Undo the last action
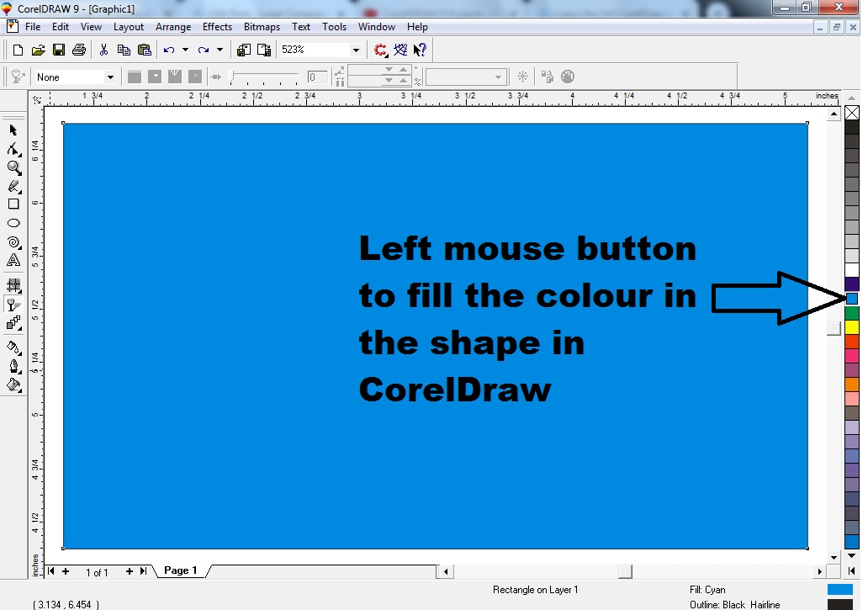This screenshot has height=610, width=868. pyautogui.click(x=169, y=50)
